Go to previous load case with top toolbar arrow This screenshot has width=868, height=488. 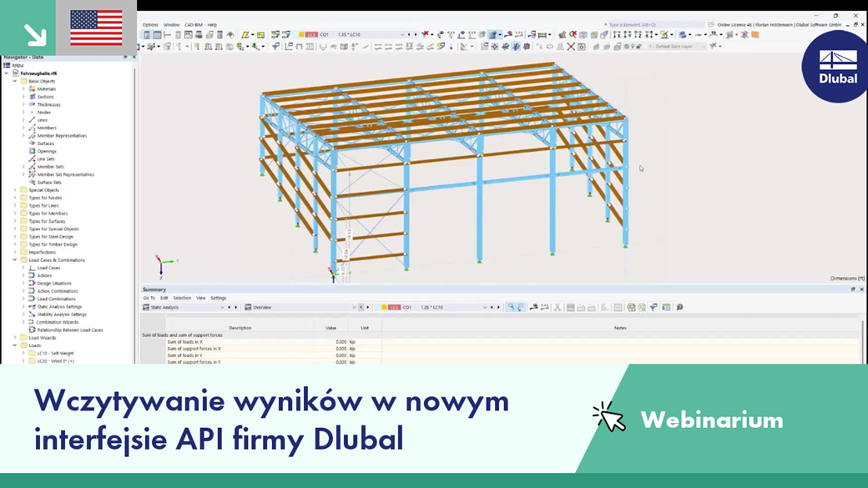[x=408, y=34]
